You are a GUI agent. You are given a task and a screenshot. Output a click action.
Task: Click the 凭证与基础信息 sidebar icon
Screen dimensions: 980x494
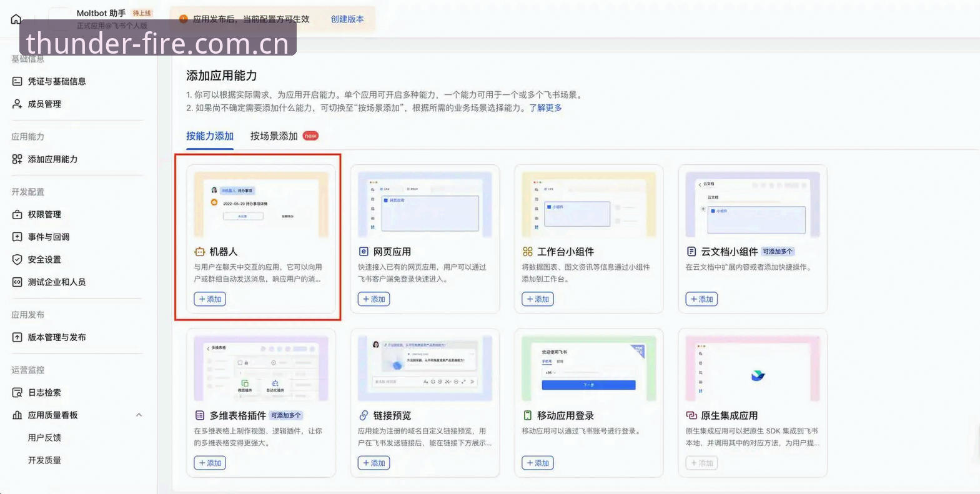(x=17, y=81)
